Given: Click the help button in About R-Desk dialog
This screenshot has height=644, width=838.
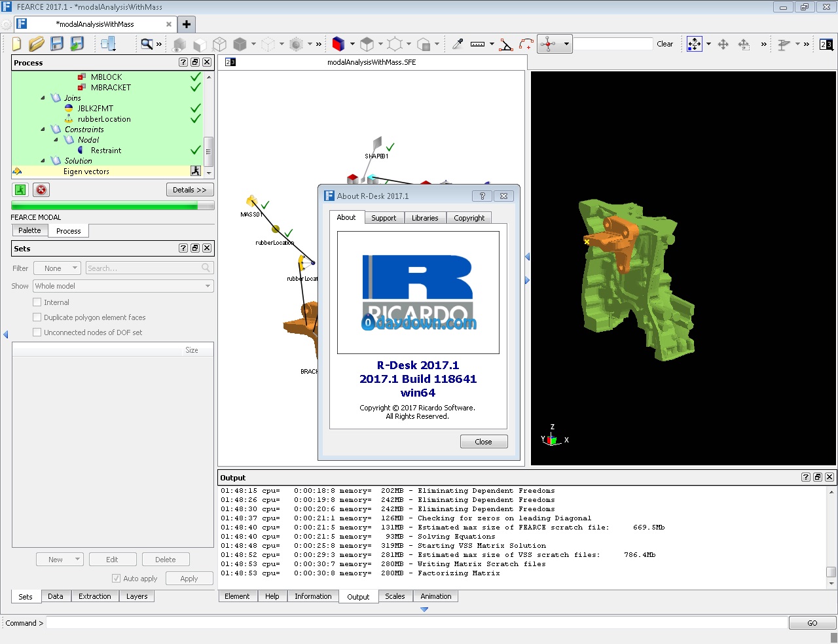Looking at the screenshot, I should [x=483, y=196].
